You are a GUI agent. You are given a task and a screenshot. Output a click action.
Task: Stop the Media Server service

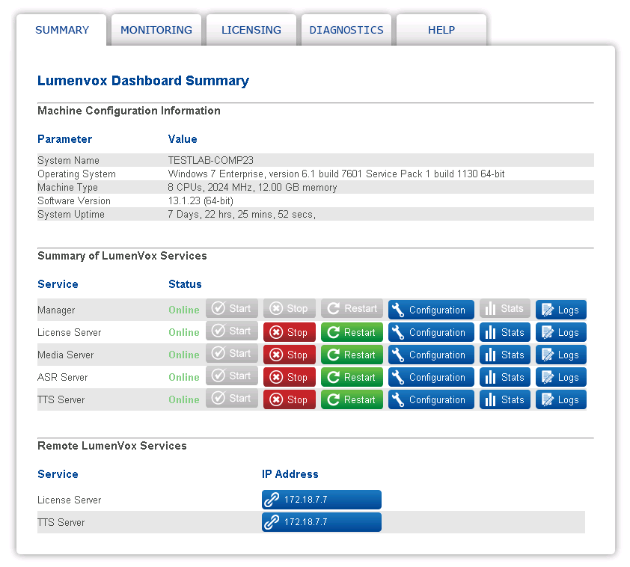289,355
